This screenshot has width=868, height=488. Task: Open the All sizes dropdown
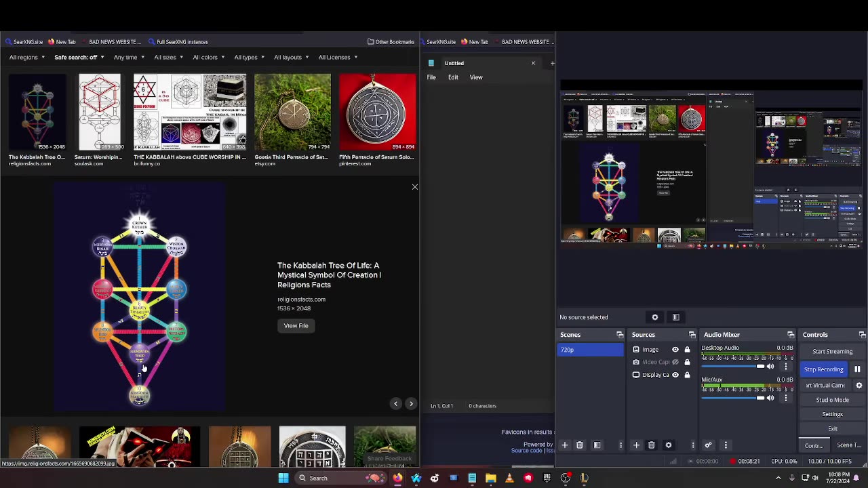tap(168, 57)
